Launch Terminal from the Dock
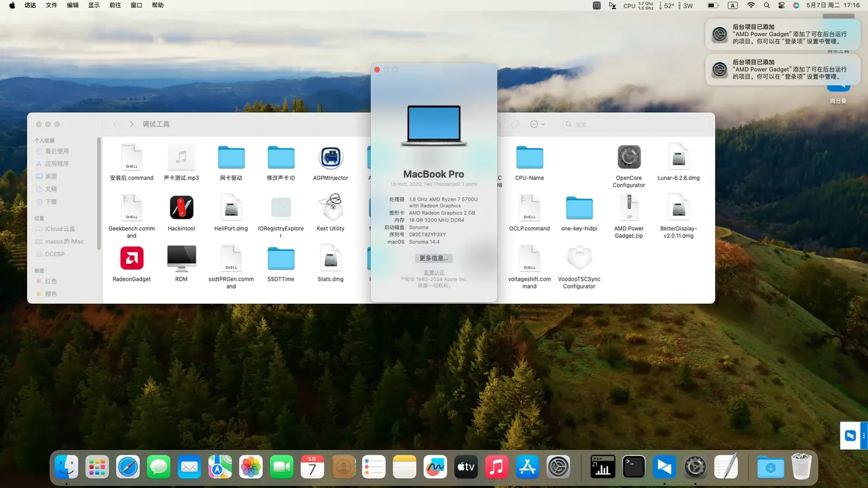Viewport: 868px width, 488px height. click(634, 467)
